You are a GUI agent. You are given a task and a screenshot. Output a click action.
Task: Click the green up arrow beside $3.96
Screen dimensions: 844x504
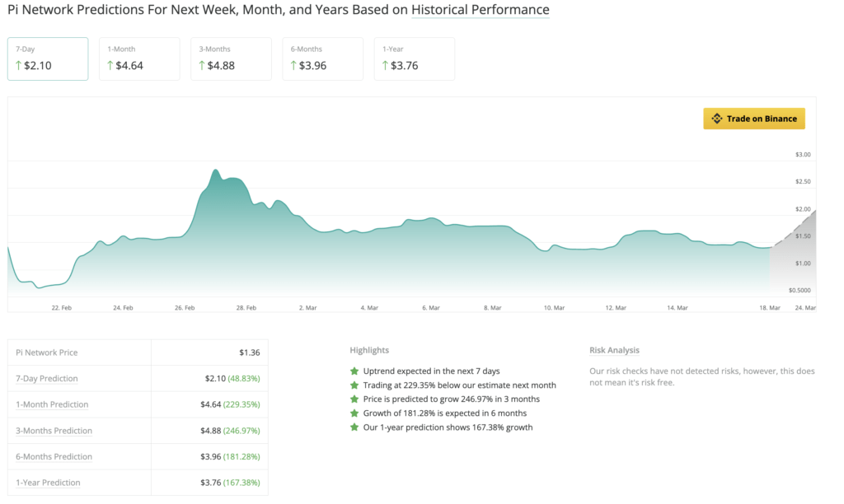pyautogui.click(x=294, y=66)
